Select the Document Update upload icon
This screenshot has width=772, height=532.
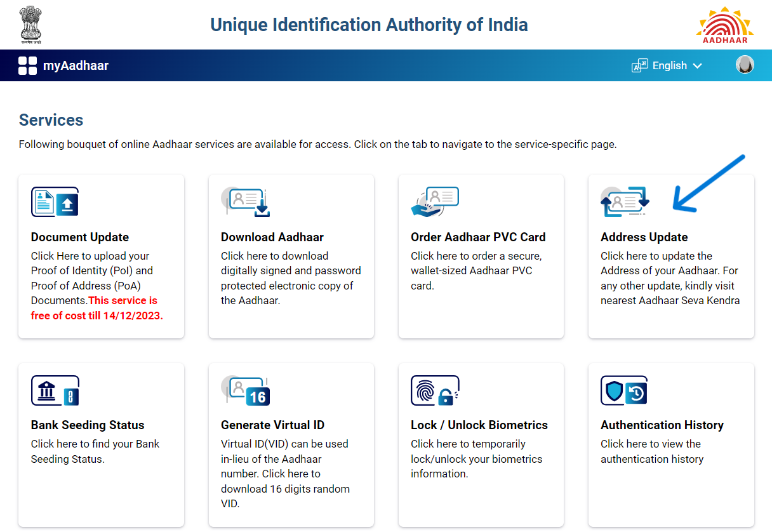pyautogui.click(x=55, y=202)
